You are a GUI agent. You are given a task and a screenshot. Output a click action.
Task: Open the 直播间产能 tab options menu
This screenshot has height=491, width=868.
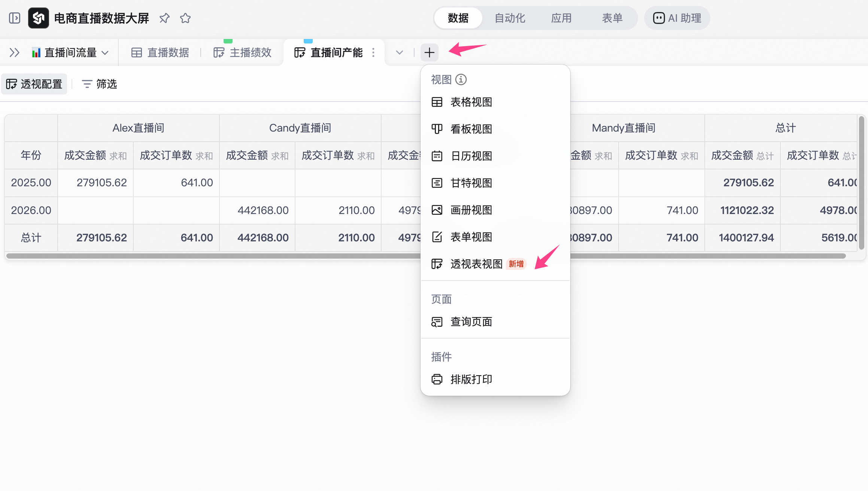(x=373, y=52)
